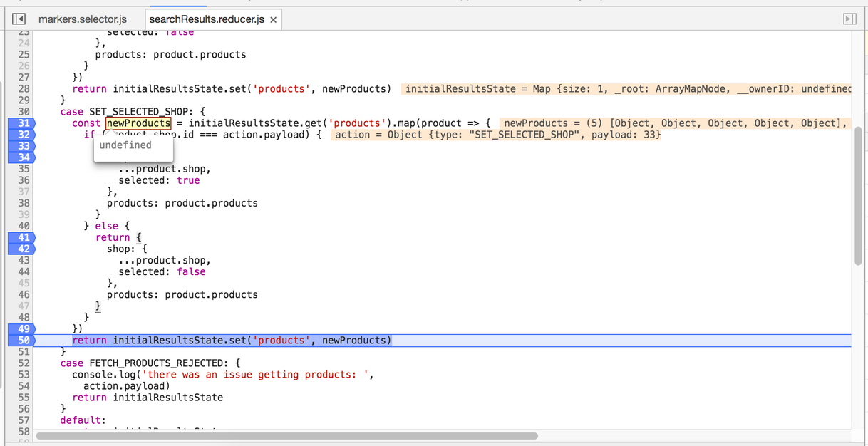The width and height of the screenshot is (868, 446).
Task: Toggle the debugger sidebar pane icon
Action: click(x=849, y=19)
